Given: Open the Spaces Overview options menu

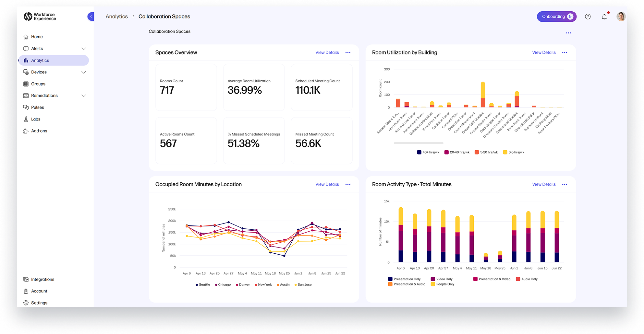Looking at the screenshot, I should [x=348, y=52].
